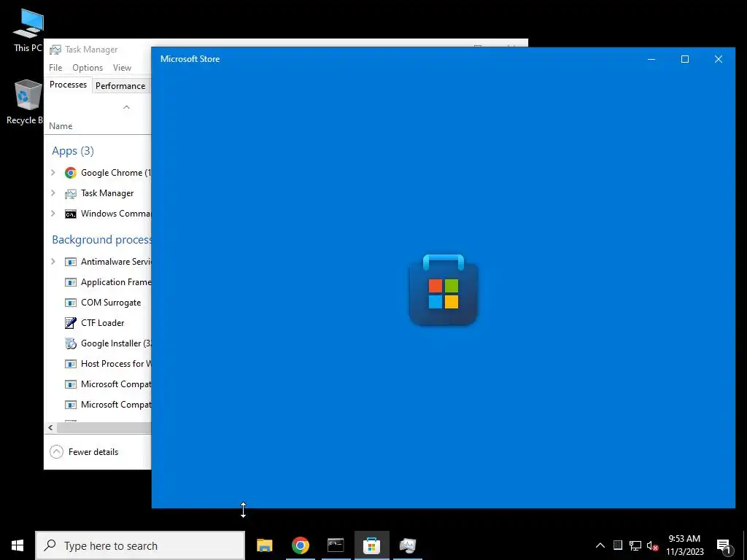Click the Microsoft Store window title text

(190, 59)
